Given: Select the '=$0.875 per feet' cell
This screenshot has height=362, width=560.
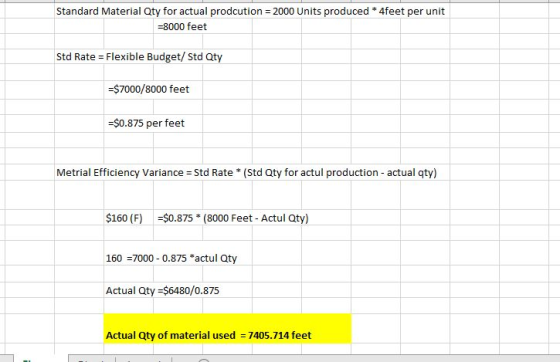Looking at the screenshot, I should click(146, 123).
